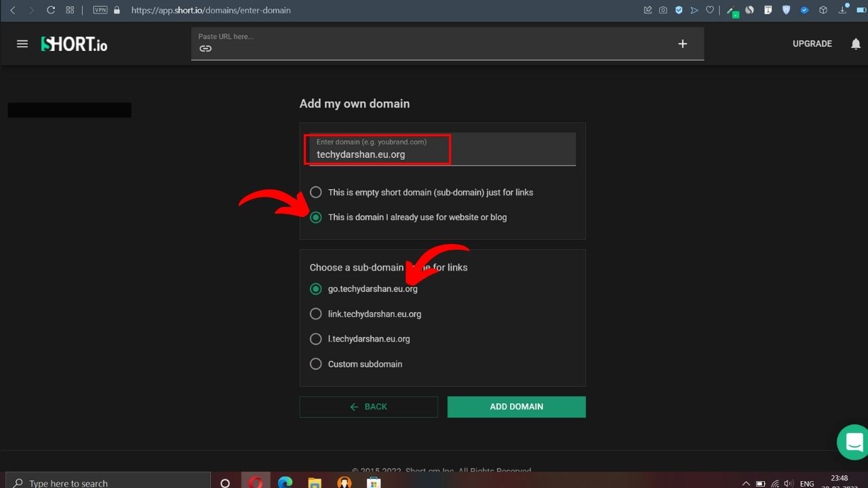868x488 pixels.
Task: Bookmark the page with the heart icon
Action: point(710,10)
